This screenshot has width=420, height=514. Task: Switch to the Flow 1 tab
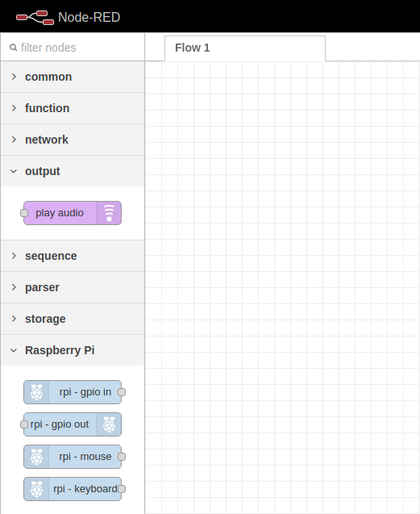[x=245, y=48]
